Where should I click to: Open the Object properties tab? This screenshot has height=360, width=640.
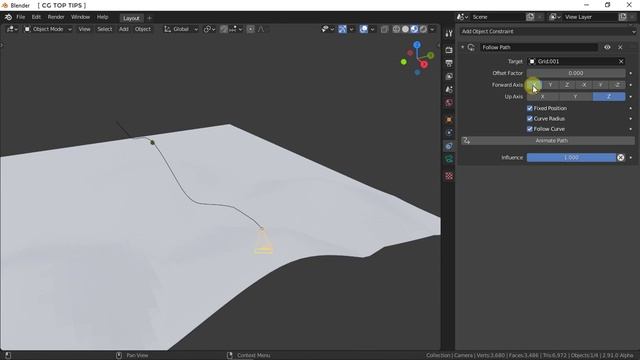449,120
